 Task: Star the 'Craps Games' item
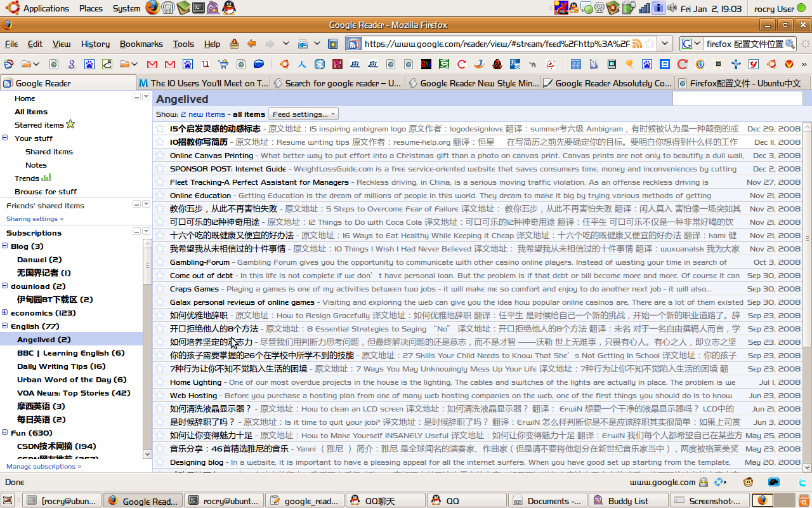pos(160,289)
